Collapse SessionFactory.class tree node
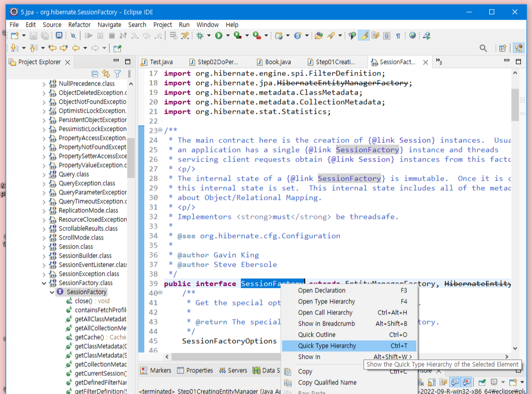This screenshot has width=532, height=394. pos(44,283)
